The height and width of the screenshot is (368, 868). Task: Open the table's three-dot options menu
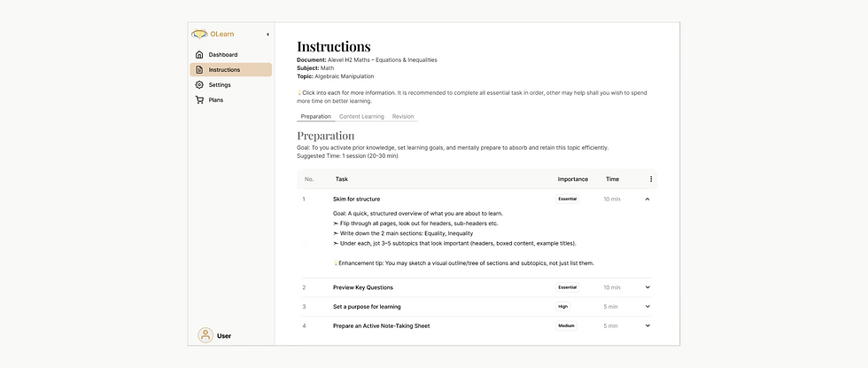point(651,179)
